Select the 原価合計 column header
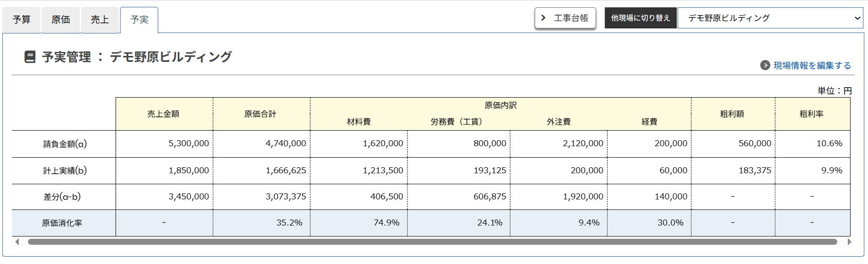 point(260,114)
